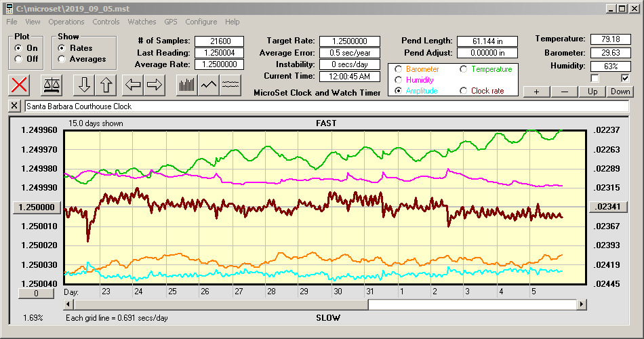Click the balance scale icon
Image resolution: width=644 pixels, height=339 pixels.
(x=52, y=85)
